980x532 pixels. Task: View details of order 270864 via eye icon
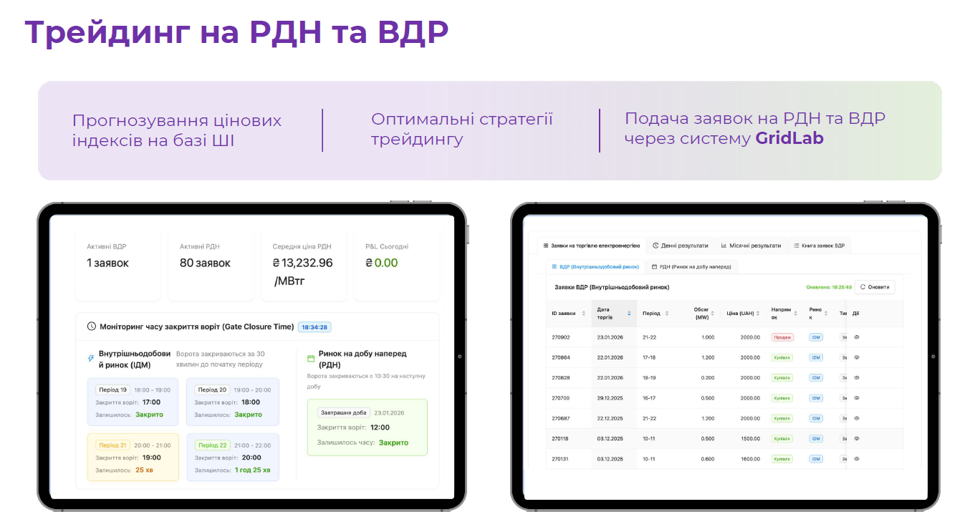(857, 357)
